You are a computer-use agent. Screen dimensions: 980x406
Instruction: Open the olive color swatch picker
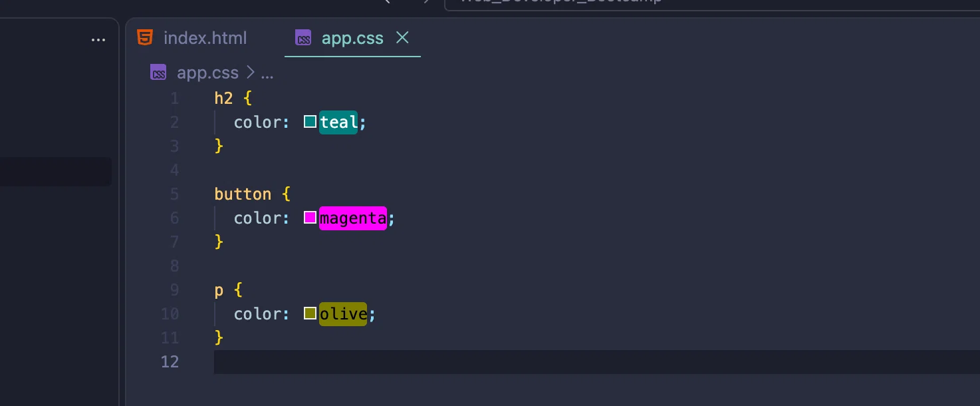(310, 313)
